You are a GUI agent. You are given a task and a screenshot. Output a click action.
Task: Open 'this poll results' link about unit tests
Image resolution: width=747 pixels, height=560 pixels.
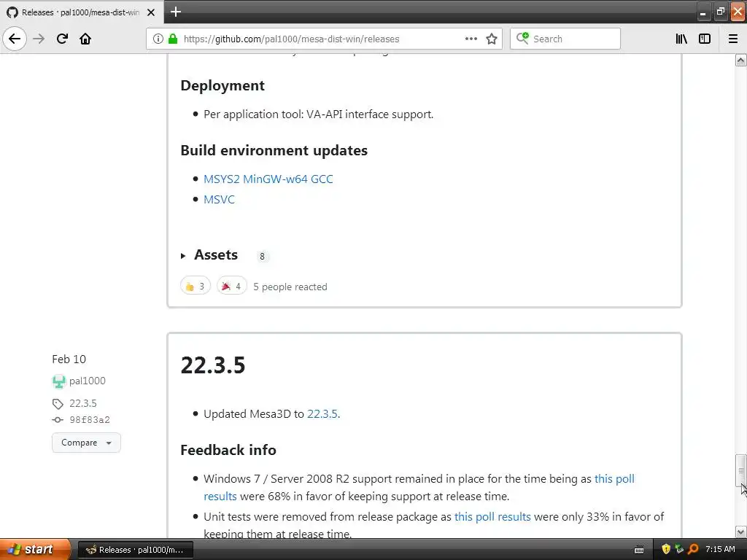[x=492, y=517]
